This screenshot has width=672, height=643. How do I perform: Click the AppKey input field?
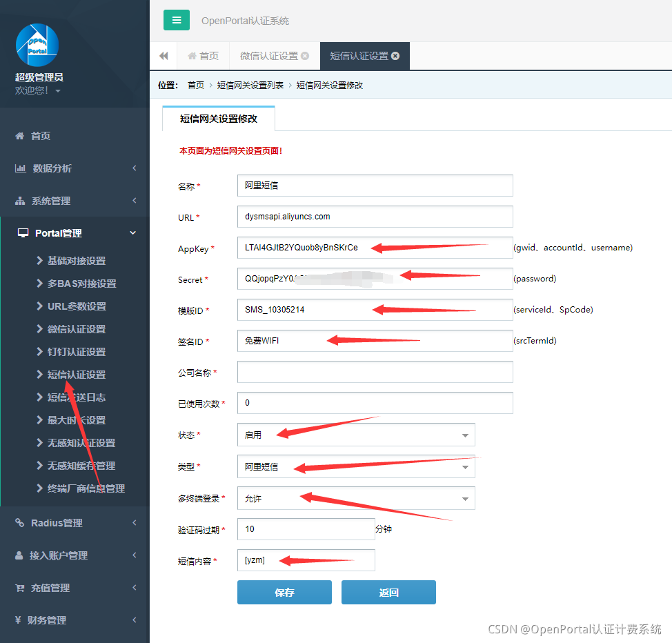375,248
